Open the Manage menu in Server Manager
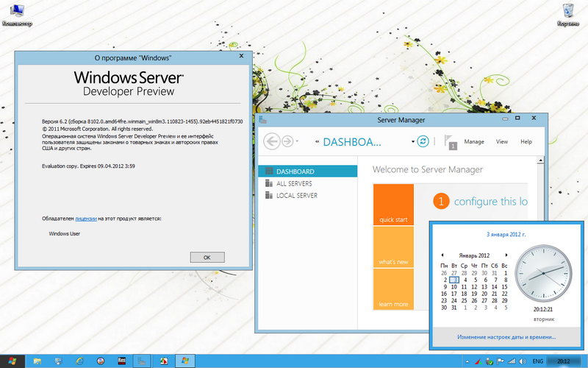 pyautogui.click(x=474, y=141)
